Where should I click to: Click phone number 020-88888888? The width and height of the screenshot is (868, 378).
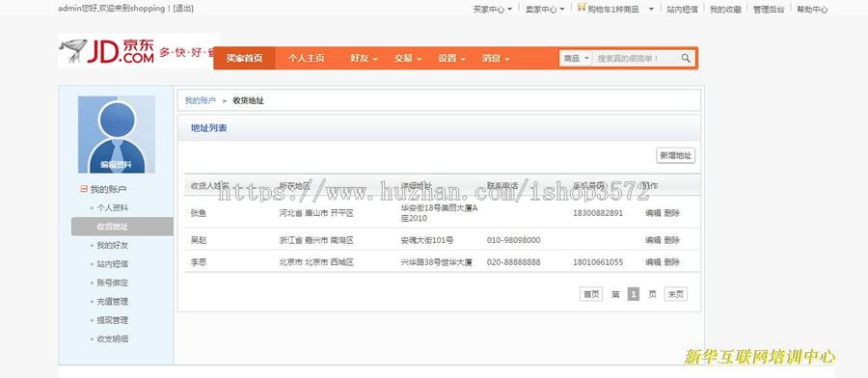(514, 262)
